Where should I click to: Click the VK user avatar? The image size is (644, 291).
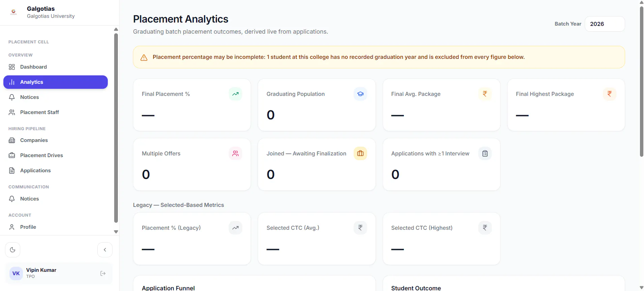pos(16,274)
